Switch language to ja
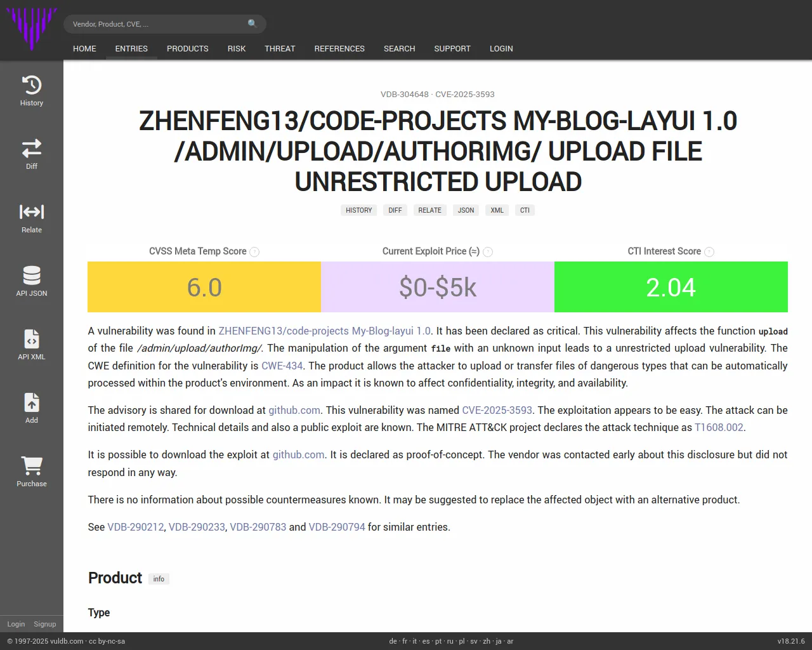 (x=499, y=641)
